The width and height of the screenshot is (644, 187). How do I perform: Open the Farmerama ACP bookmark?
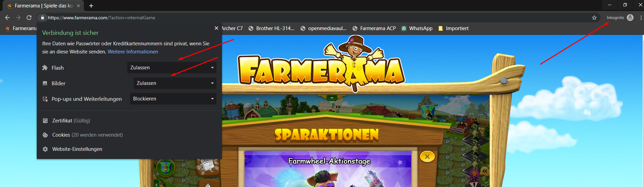click(374, 28)
